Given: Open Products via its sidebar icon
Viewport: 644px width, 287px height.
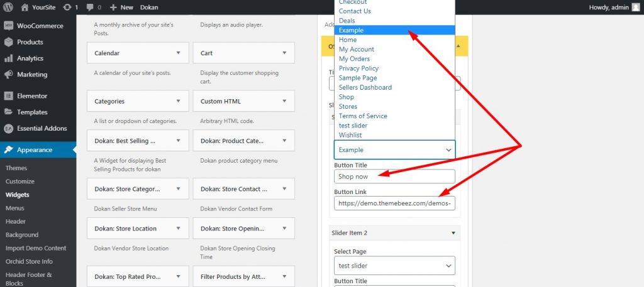Looking at the screenshot, I should (x=9, y=42).
